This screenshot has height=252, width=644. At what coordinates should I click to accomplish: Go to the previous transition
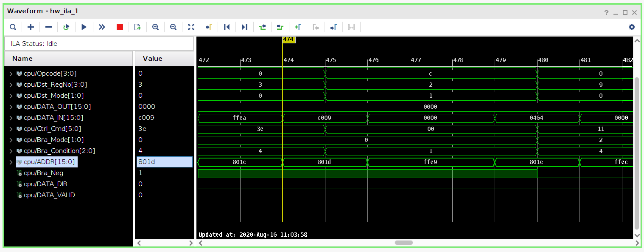click(262, 27)
